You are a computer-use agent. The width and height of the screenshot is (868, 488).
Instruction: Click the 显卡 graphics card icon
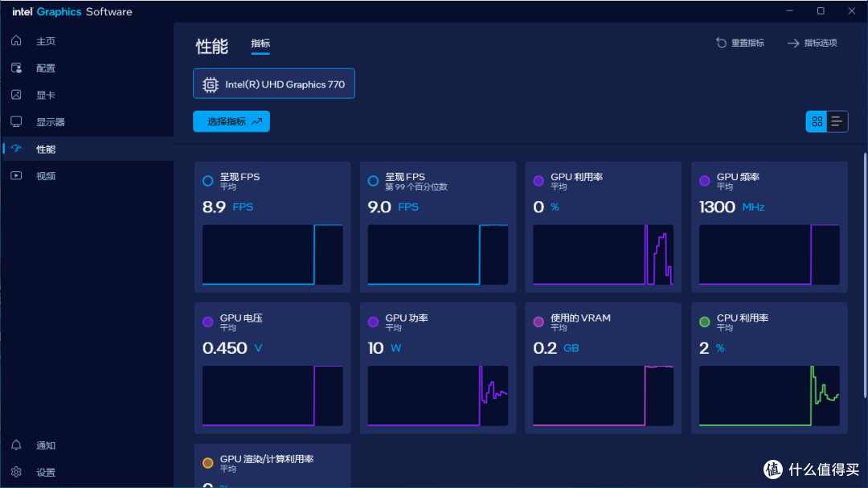pos(16,95)
